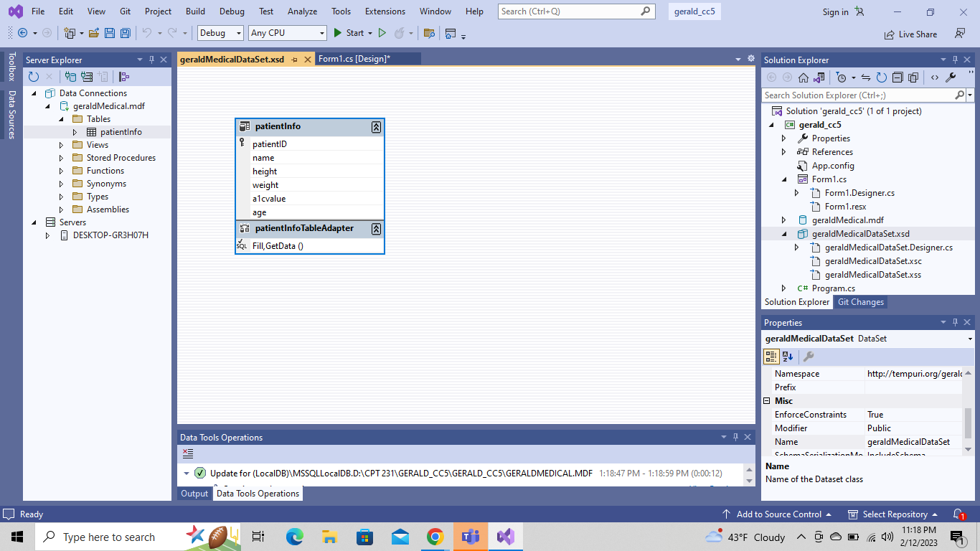Open Solution Explorer Home view icon
The width and height of the screenshot is (980, 551).
click(804, 77)
